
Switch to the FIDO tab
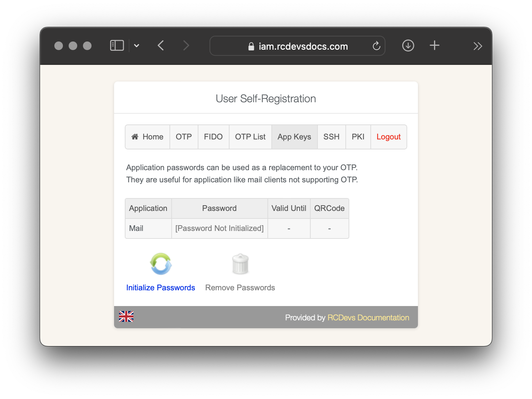(213, 137)
